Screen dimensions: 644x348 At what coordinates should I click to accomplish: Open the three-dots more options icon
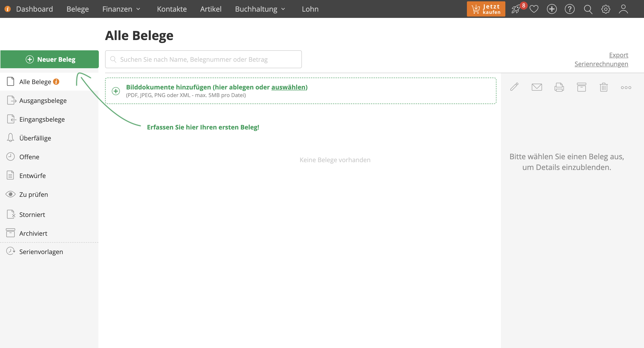click(626, 87)
